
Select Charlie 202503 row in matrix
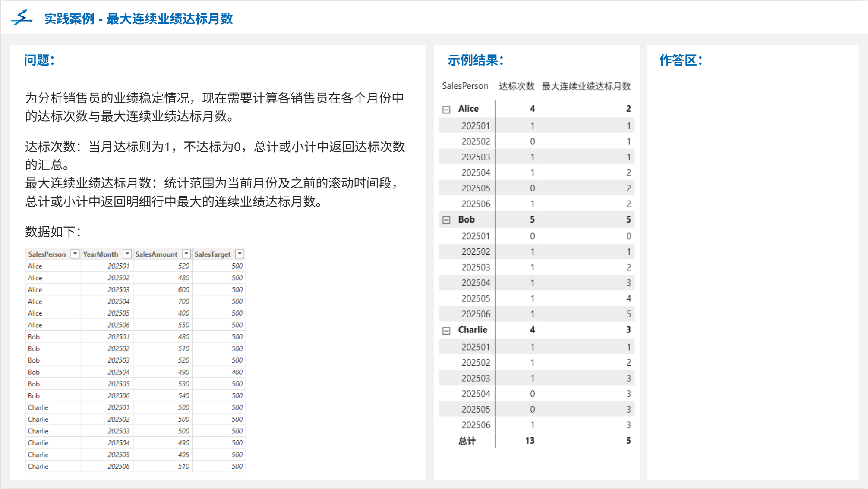click(476, 378)
